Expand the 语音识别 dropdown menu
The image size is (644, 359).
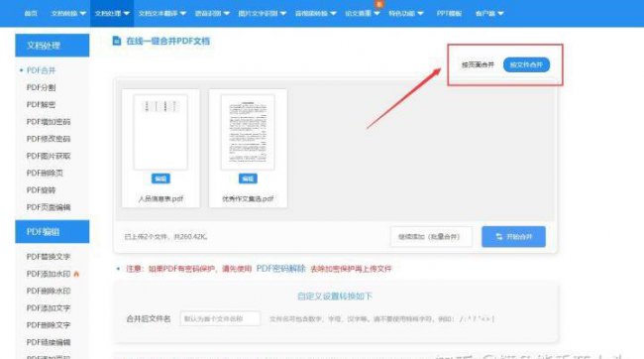coord(212,13)
